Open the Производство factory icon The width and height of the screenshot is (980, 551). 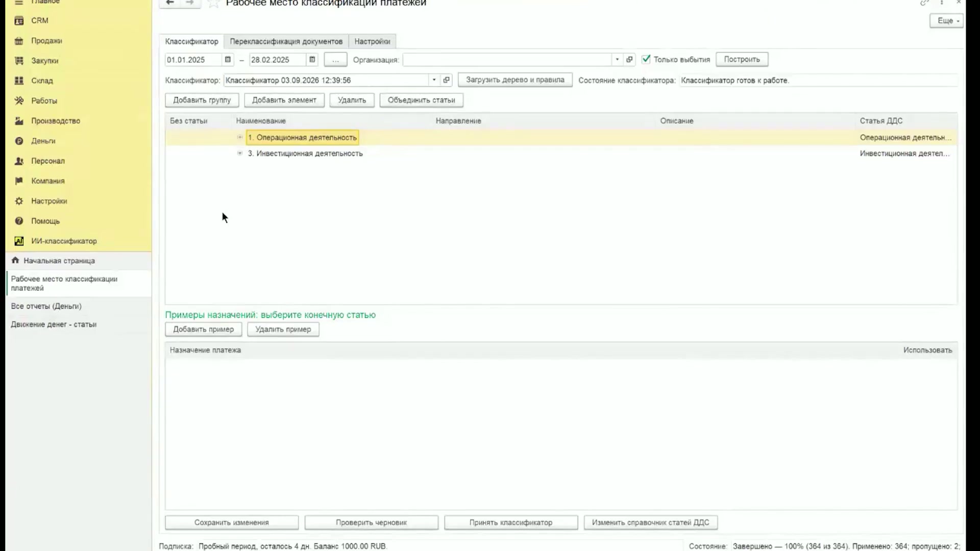click(19, 121)
